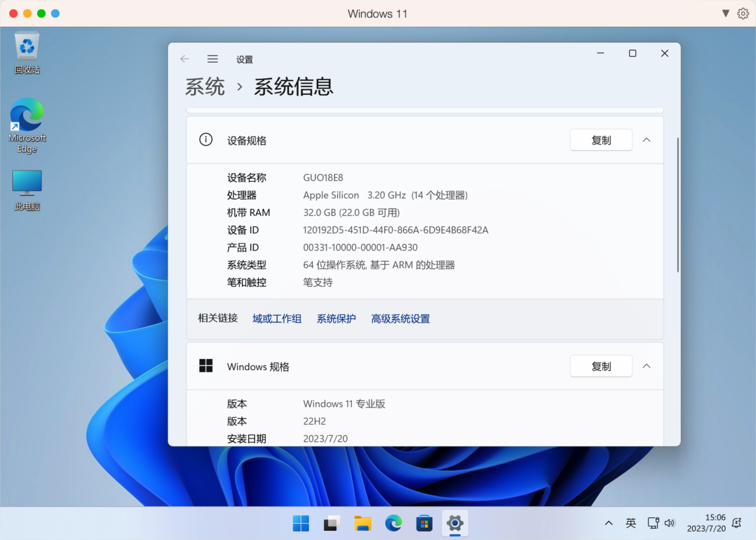Copy device specifications with 复制 button
Screen dimensions: 756x540
(601, 140)
